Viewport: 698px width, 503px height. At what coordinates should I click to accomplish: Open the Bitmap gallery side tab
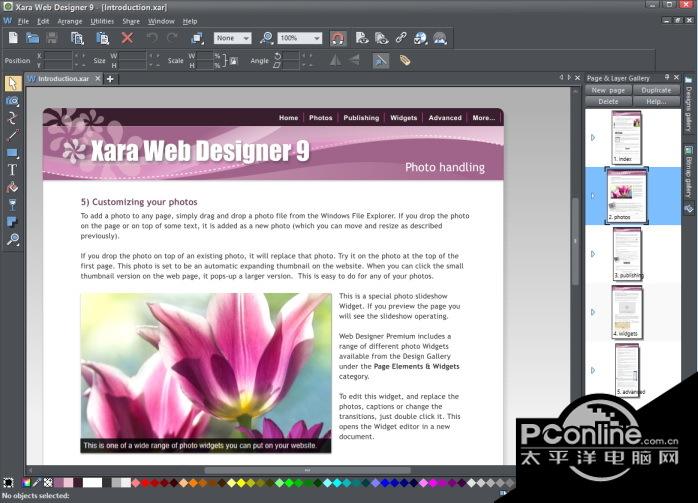click(689, 171)
